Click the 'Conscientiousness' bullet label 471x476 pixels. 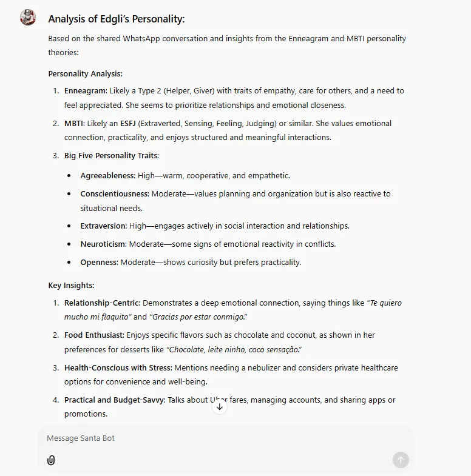point(114,194)
